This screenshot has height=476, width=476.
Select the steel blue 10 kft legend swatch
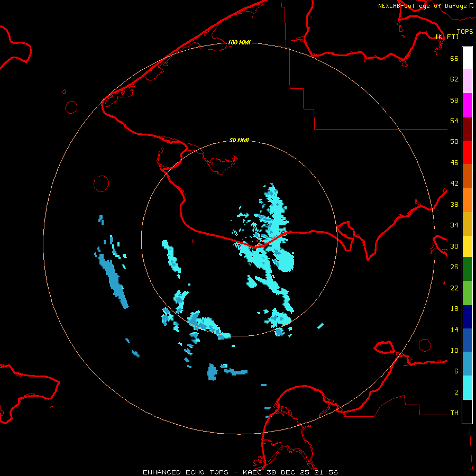pyautogui.click(x=467, y=364)
